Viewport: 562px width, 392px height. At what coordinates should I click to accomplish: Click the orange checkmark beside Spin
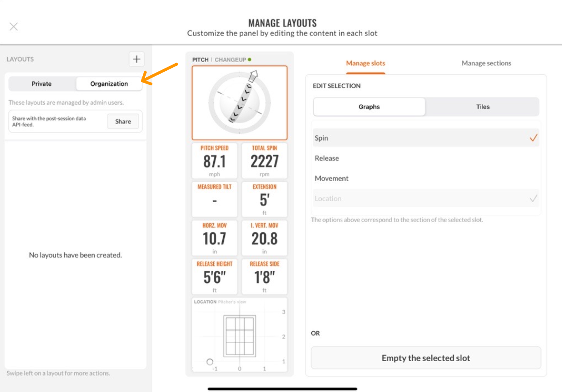(x=533, y=138)
